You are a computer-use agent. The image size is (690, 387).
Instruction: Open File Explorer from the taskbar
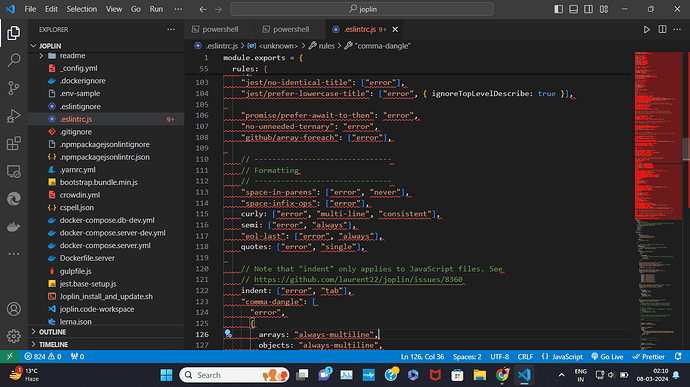[479, 375]
